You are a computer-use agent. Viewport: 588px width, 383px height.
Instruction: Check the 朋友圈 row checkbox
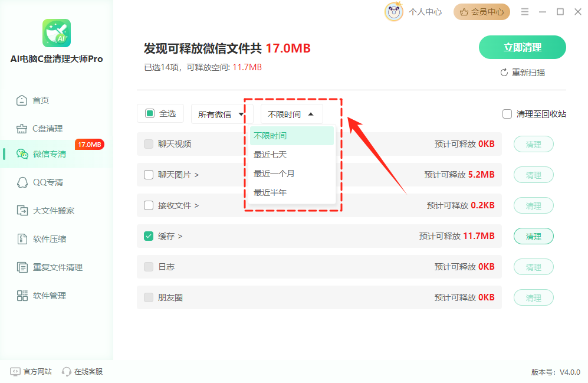point(149,297)
